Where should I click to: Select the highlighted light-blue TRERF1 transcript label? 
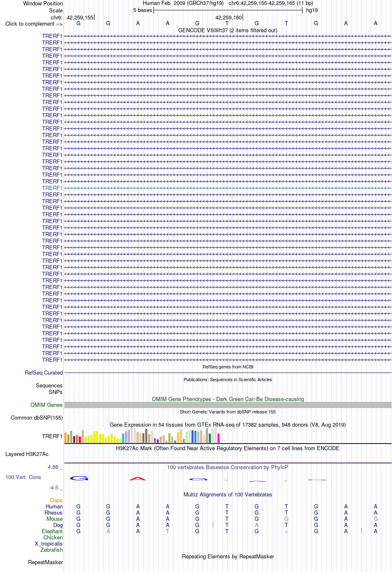point(52,188)
